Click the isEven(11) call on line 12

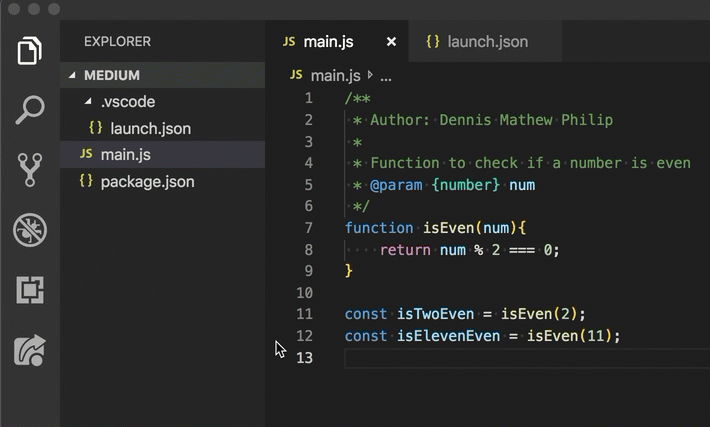coord(569,336)
